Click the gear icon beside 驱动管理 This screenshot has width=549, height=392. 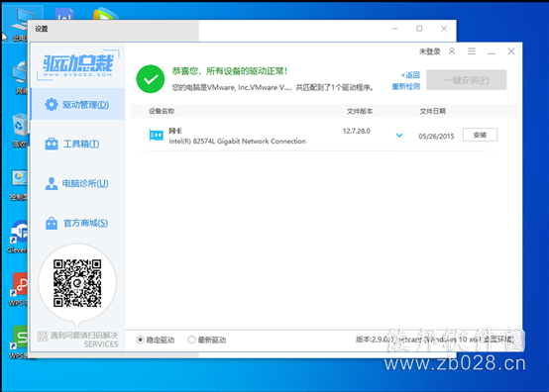[x=52, y=104]
